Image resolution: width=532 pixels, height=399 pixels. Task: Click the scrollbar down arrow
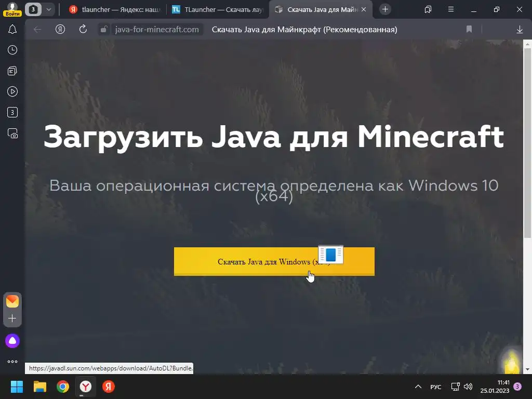point(528,369)
